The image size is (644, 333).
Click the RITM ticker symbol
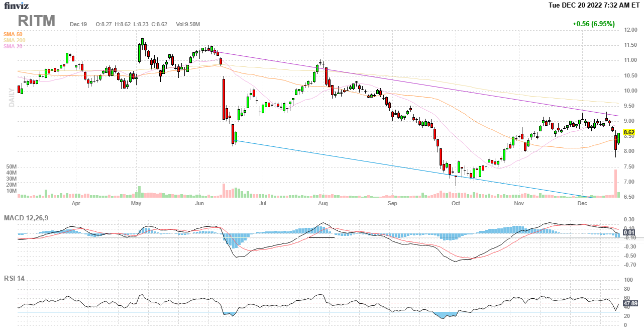(x=37, y=21)
